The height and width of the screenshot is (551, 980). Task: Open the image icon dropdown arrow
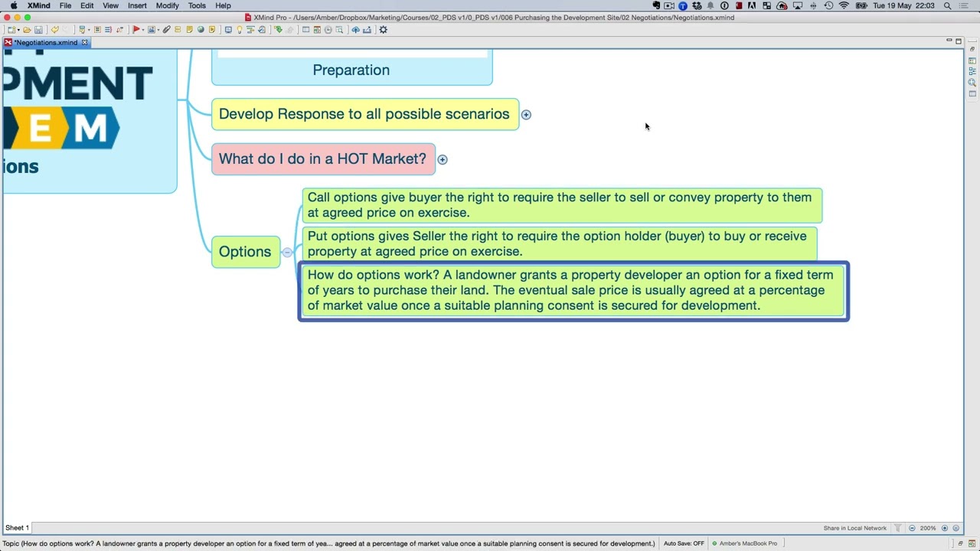(158, 30)
